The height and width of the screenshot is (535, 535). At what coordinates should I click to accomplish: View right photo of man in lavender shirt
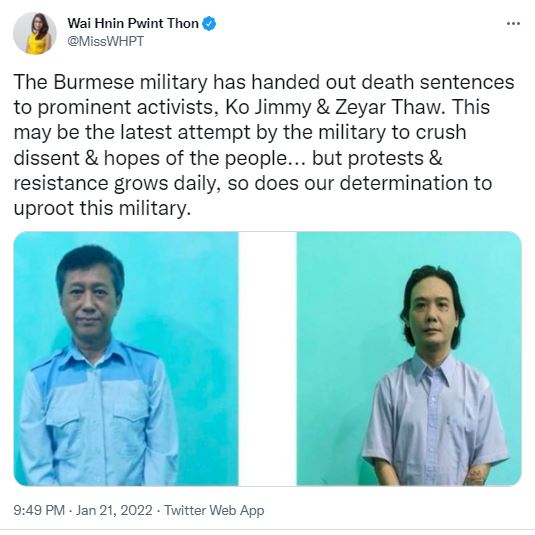point(409,358)
